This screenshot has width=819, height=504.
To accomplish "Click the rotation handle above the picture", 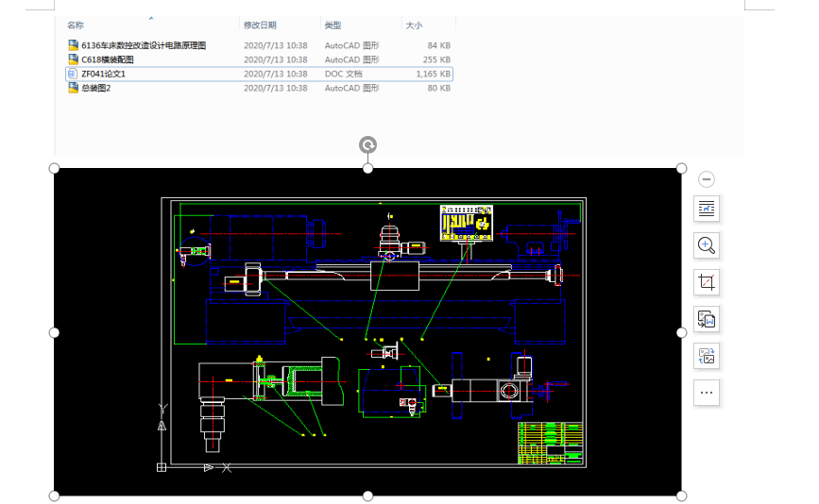I will click(367, 145).
